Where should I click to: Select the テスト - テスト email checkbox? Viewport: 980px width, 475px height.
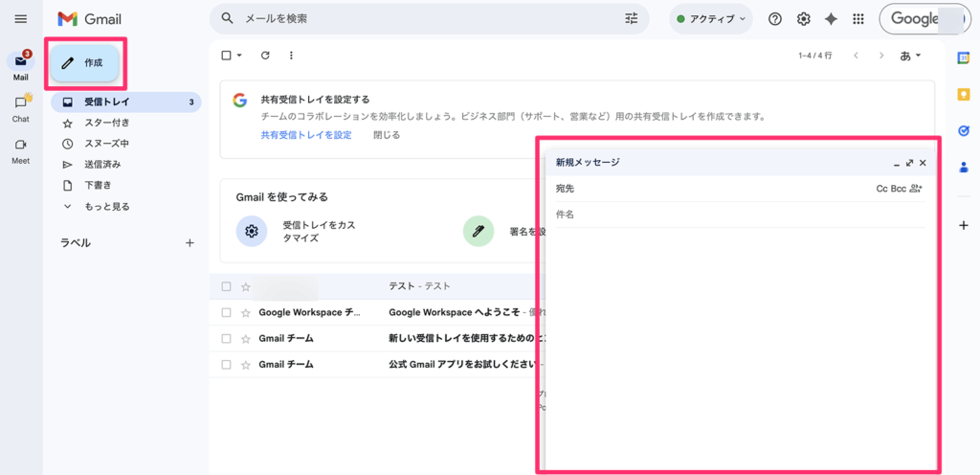click(226, 286)
